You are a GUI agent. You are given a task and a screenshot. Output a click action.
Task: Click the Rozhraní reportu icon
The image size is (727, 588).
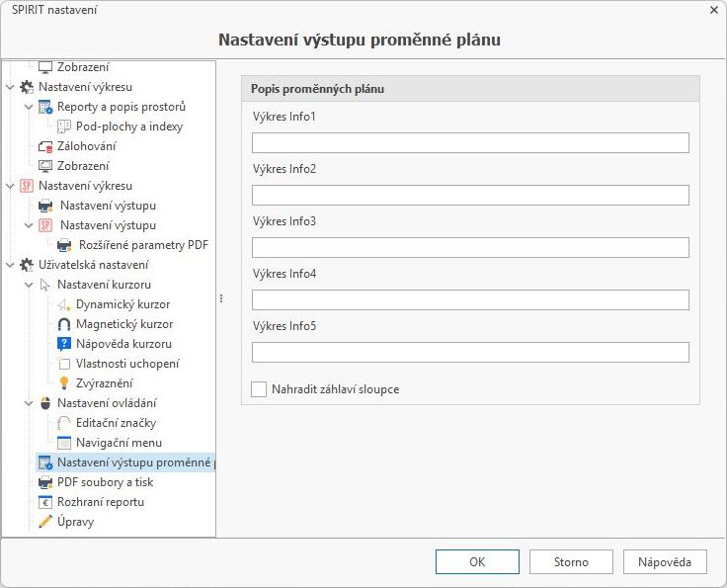pyautogui.click(x=44, y=502)
